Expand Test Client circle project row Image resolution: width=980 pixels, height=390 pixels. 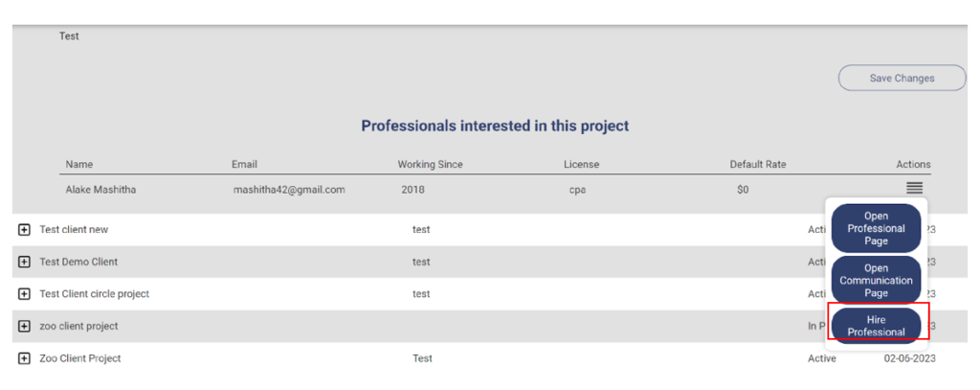(x=25, y=294)
